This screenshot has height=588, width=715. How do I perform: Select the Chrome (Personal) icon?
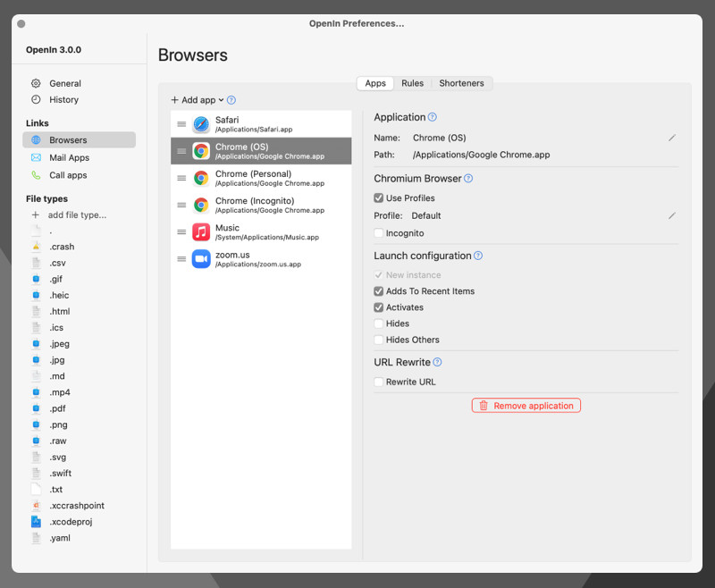tap(201, 178)
